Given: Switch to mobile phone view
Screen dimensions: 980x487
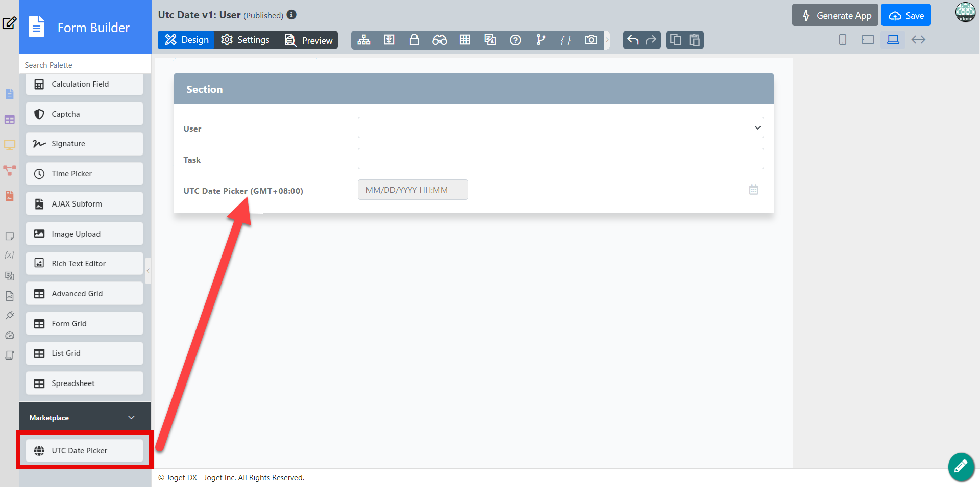Looking at the screenshot, I should pyautogui.click(x=843, y=40).
